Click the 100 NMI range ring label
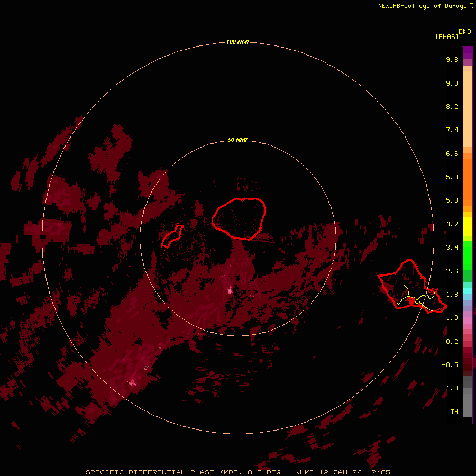This screenshot has width=476, height=476. (x=237, y=42)
